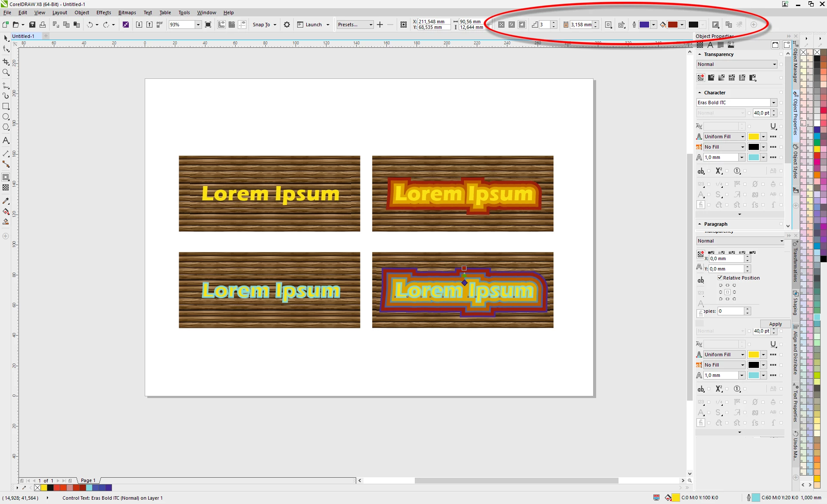Screen dimensions: 827x504
Task: Click the Outside Contour icon
Action: pos(522,25)
